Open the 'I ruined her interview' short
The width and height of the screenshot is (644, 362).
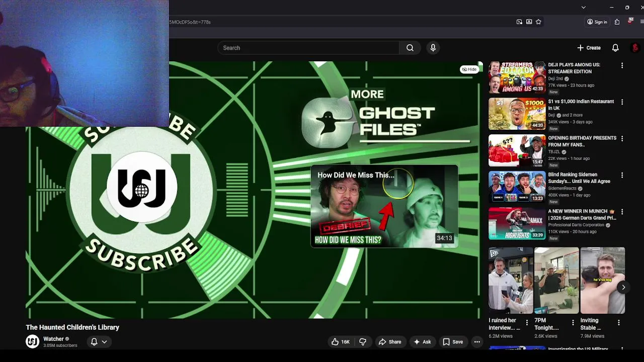511,281
